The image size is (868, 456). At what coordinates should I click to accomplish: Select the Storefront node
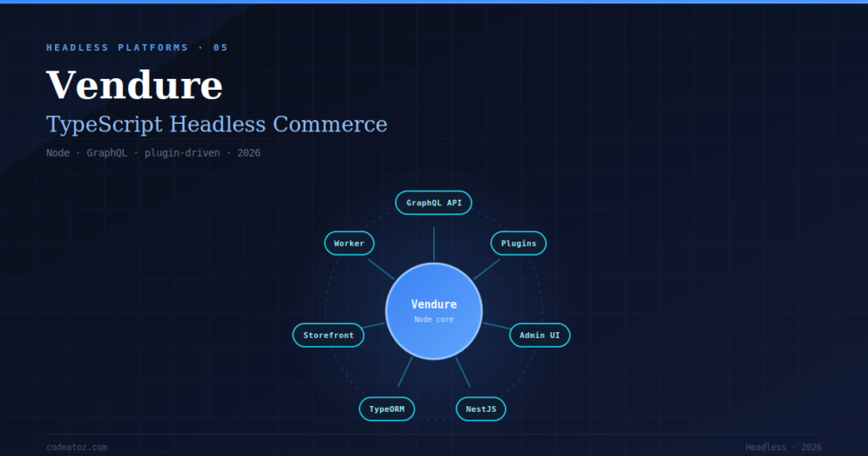pyautogui.click(x=328, y=335)
